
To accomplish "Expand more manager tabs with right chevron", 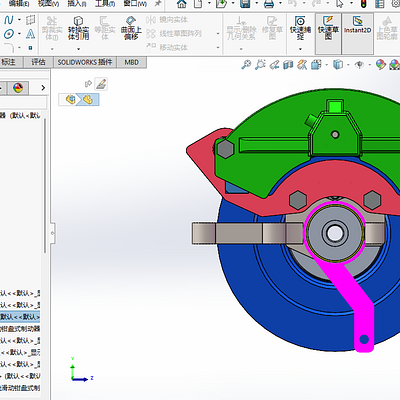I will tap(43, 88).
